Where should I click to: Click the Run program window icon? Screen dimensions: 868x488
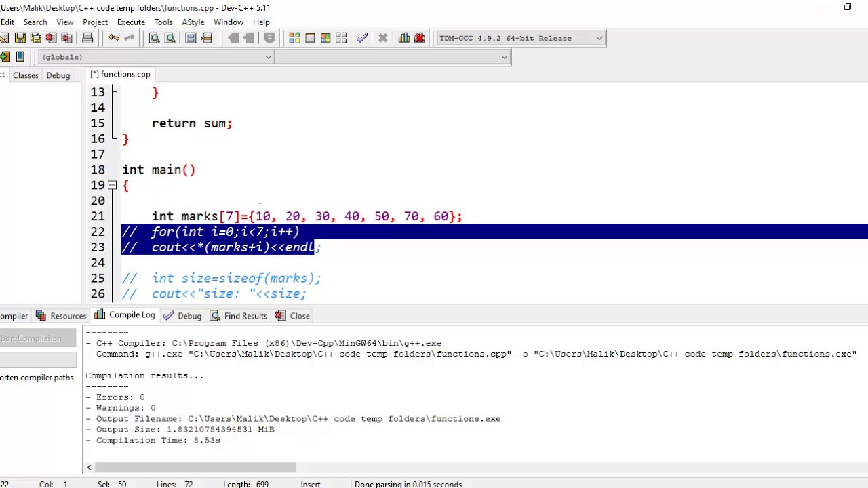point(311,38)
